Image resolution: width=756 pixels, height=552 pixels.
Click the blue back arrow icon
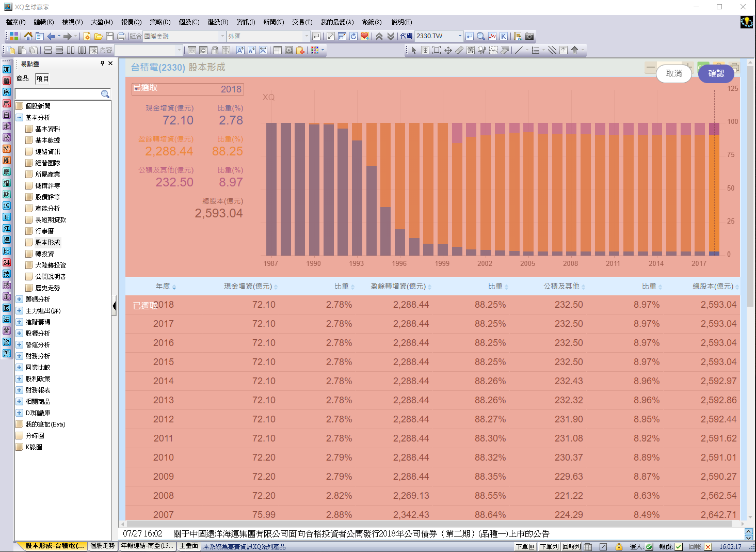[51, 36]
